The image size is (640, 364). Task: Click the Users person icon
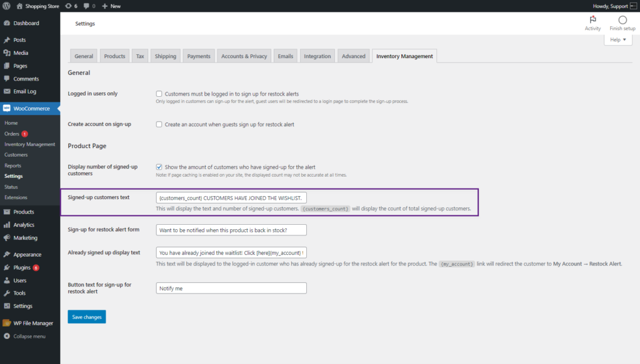tap(7, 280)
